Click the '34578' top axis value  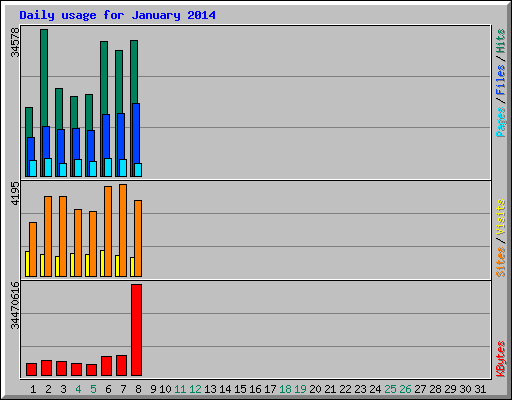coord(15,43)
